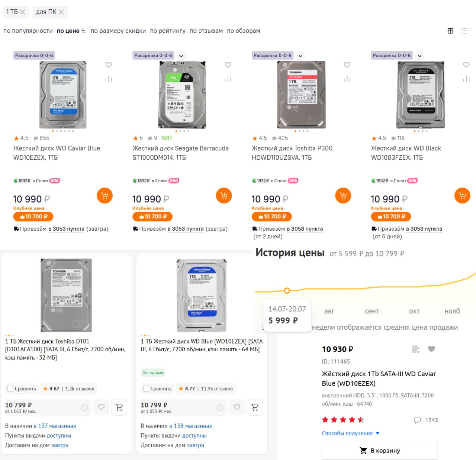The height and width of the screenshot is (460, 476).
Task: Add WD Caviar Blue WD10EZEX to cart
Action: [x=104, y=195]
